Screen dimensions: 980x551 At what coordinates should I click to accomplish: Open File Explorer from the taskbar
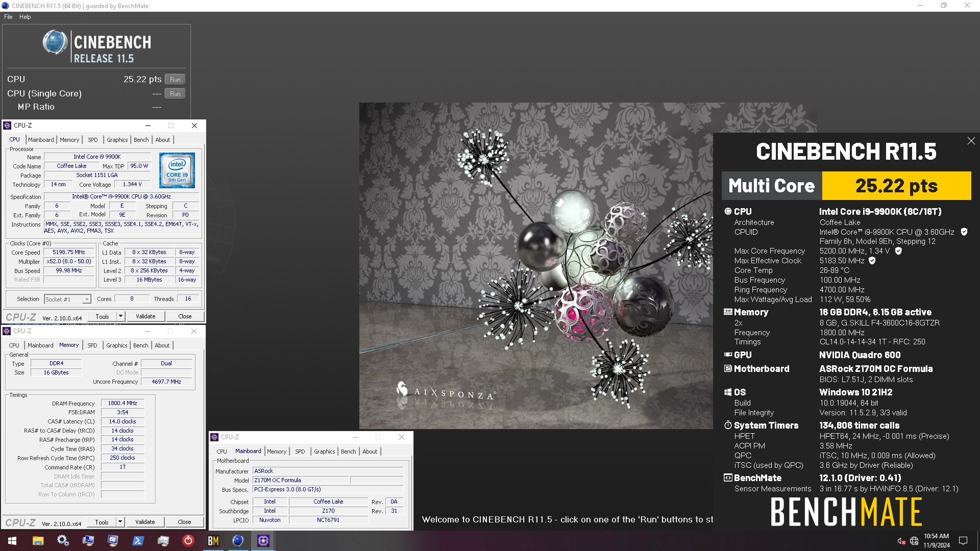tap(38, 541)
